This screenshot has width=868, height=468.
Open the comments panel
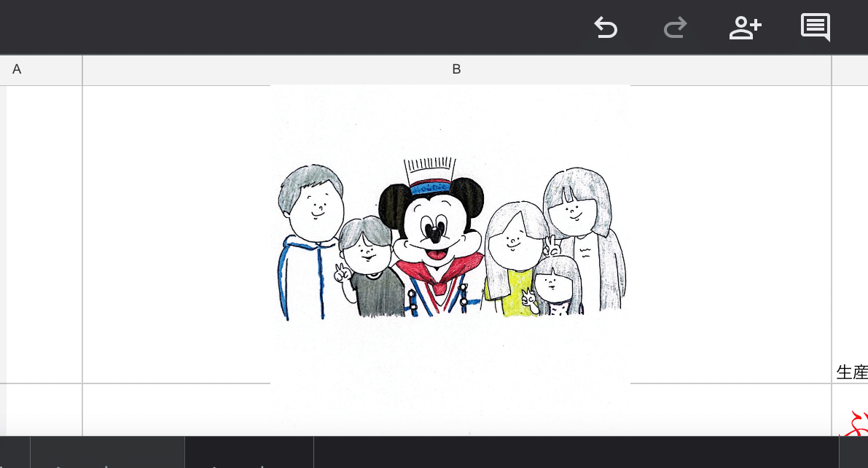[816, 27]
